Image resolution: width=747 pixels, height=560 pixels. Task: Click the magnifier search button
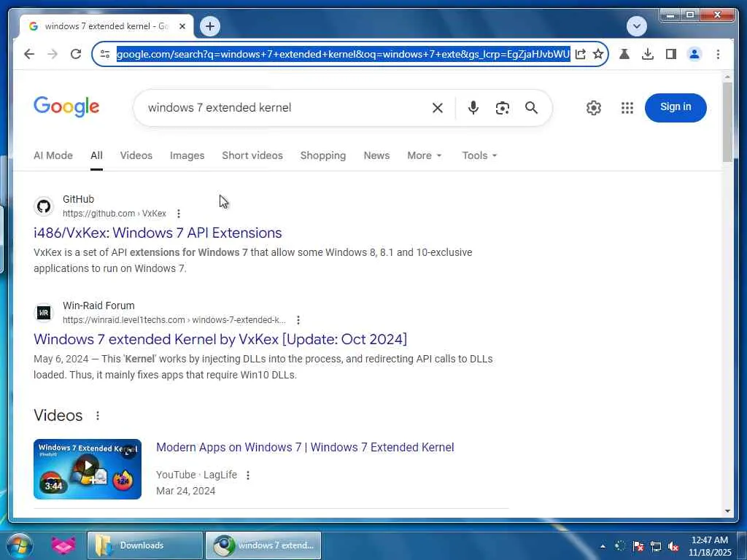point(531,108)
